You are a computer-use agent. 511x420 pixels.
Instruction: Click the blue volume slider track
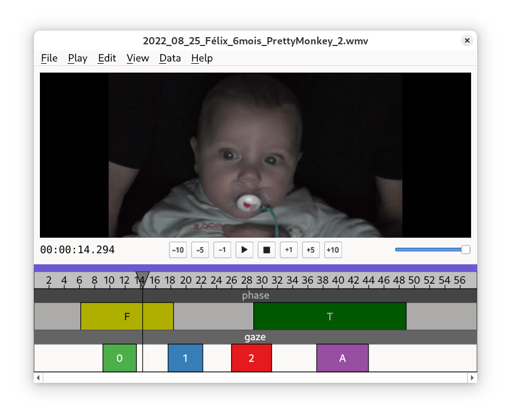tap(428, 249)
